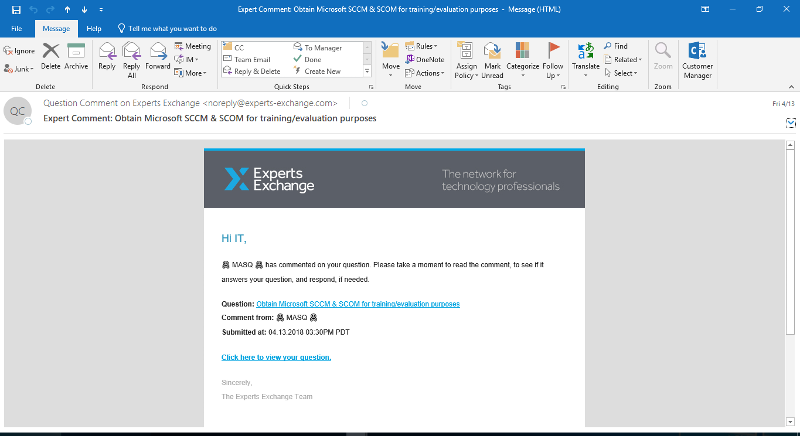Image resolution: width=800 pixels, height=436 pixels.
Task: Open Categorize color menu
Action: pos(522,60)
